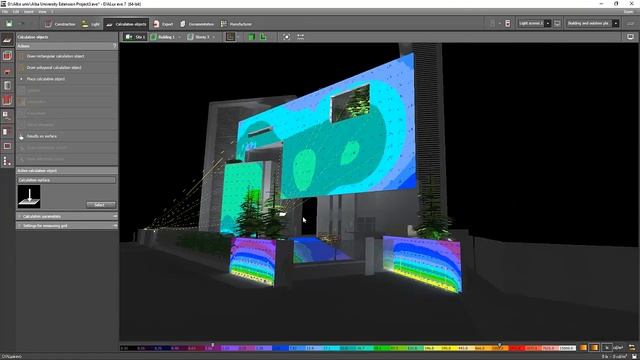Select the grey cylinder sidebar tool

(7, 86)
